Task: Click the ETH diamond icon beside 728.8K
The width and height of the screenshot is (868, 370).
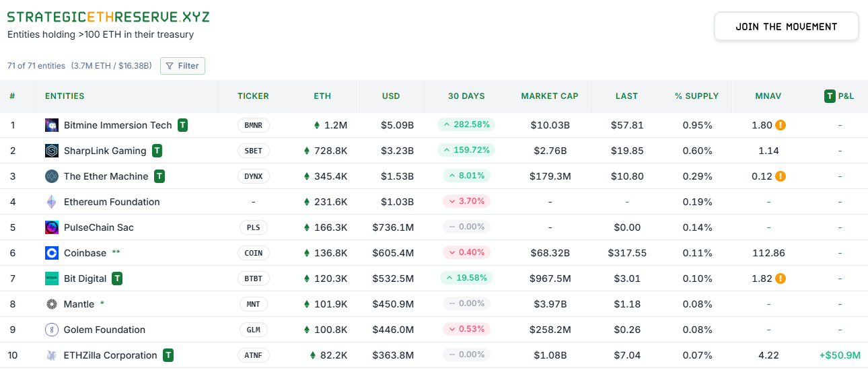Action: click(x=308, y=151)
